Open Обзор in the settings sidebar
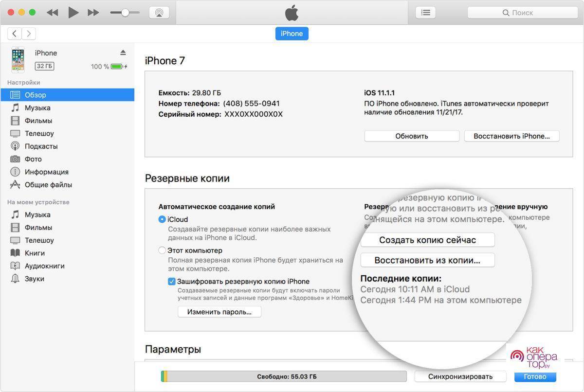This screenshot has width=584, height=392. 36,95
